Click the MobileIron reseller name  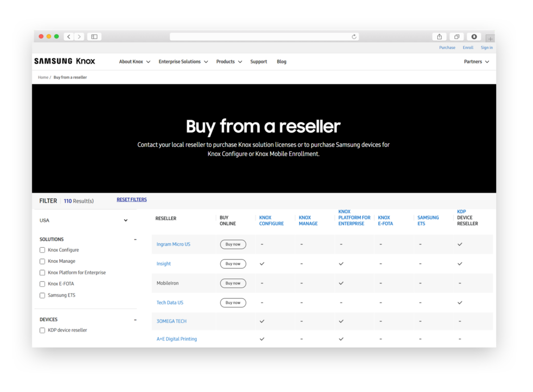point(167,283)
